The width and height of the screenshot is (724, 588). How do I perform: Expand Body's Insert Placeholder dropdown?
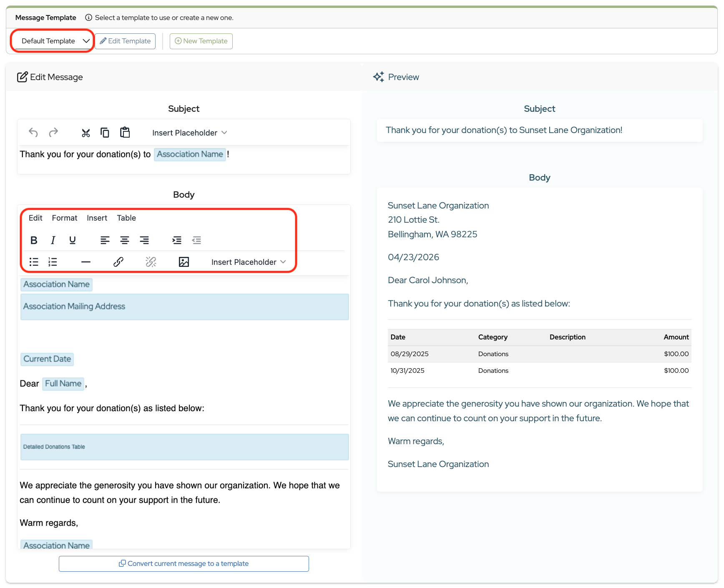(x=249, y=262)
